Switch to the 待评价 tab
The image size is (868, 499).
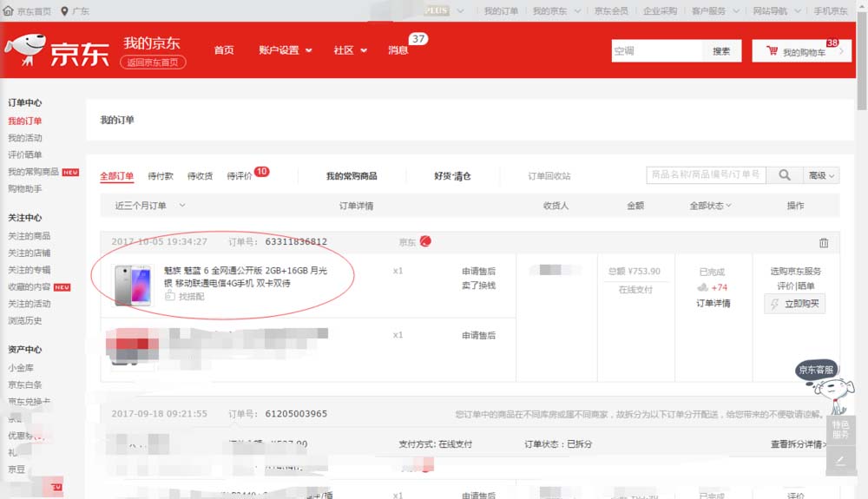click(240, 176)
